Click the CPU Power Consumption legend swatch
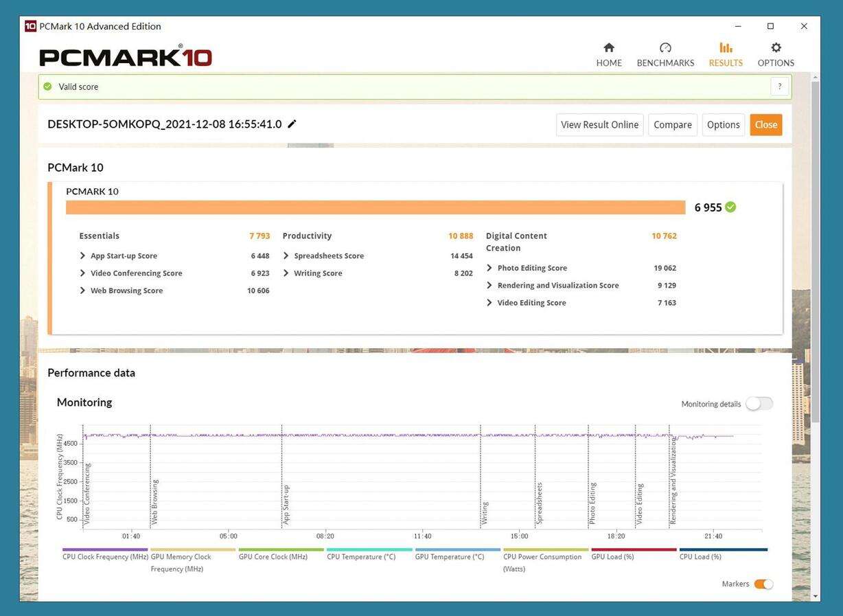The height and width of the screenshot is (616, 843). [546, 549]
